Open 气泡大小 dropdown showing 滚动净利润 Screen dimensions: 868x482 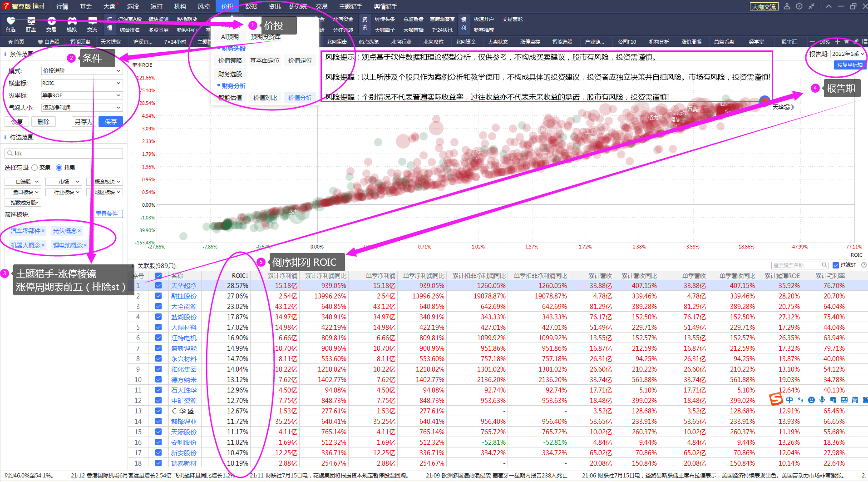(x=82, y=108)
